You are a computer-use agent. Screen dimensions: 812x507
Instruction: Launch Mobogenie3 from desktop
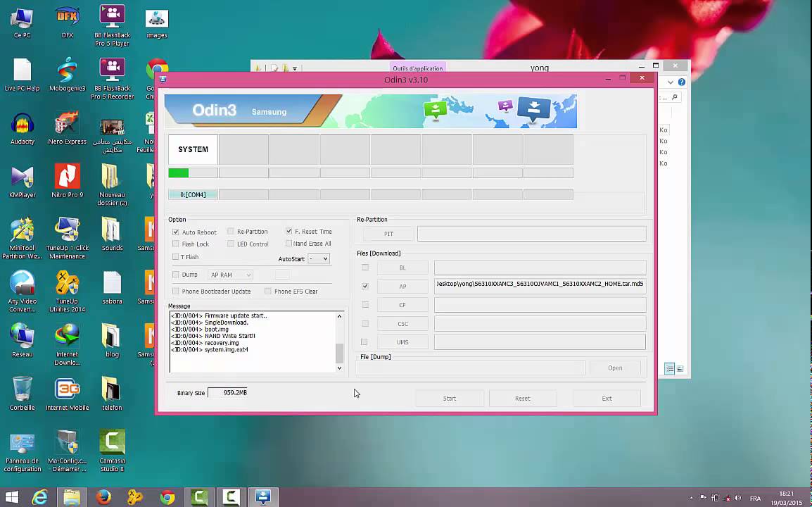pyautogui.click(x=68, y=75)
